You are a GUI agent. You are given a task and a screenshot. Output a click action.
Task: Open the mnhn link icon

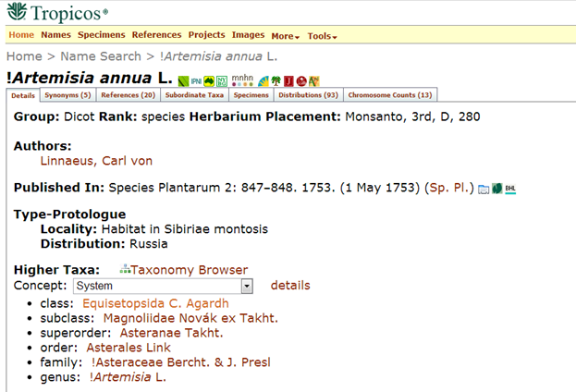242,80
